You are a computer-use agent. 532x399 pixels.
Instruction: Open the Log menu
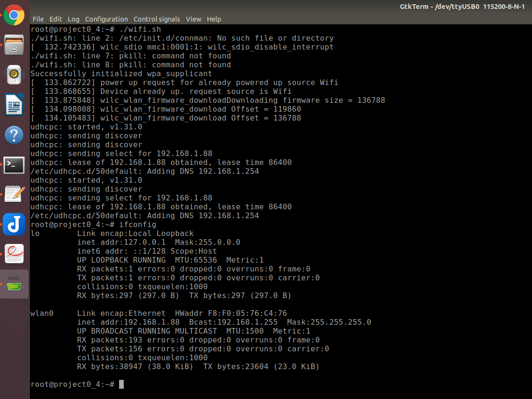[73, 19]
